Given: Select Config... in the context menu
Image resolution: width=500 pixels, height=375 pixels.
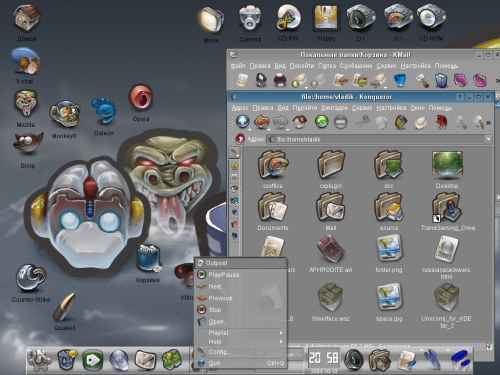Looking at the screenshot, I should [x=240, y=352].
